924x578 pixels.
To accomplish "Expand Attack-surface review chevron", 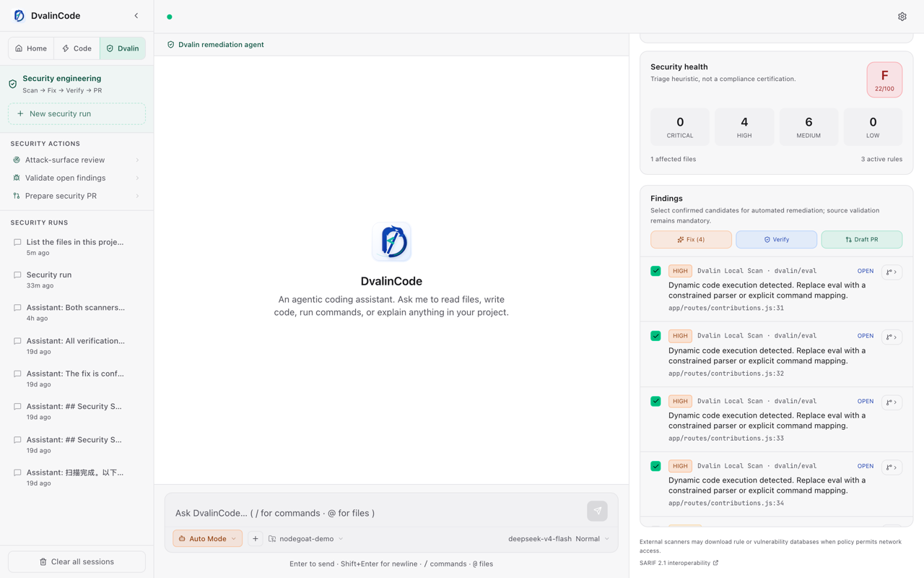I will click(137, 160).
